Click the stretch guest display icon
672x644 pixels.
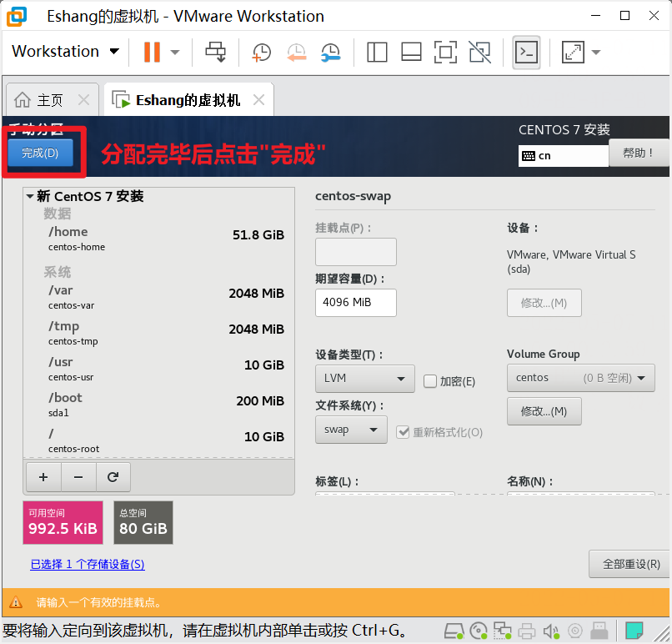click(x=573, y=53)
